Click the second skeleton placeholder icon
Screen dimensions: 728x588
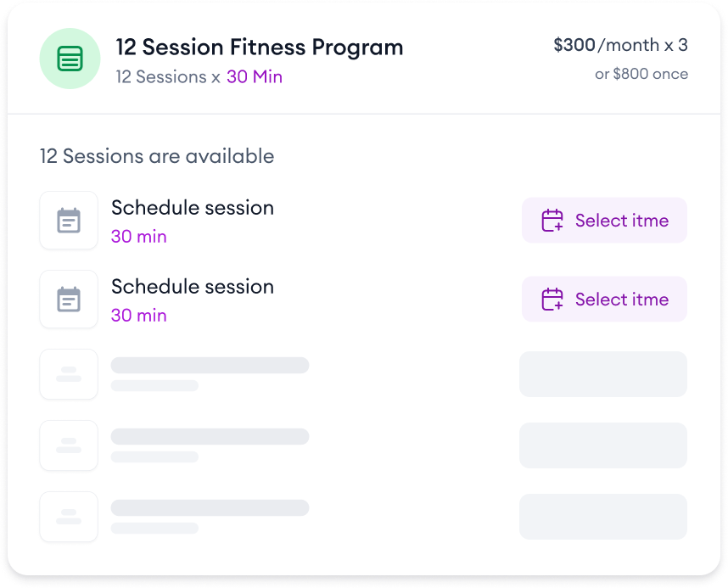click(69, 445)
